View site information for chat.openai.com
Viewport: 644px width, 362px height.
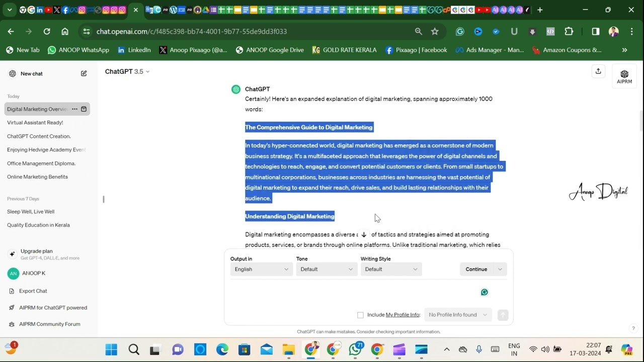pos(87,31)
